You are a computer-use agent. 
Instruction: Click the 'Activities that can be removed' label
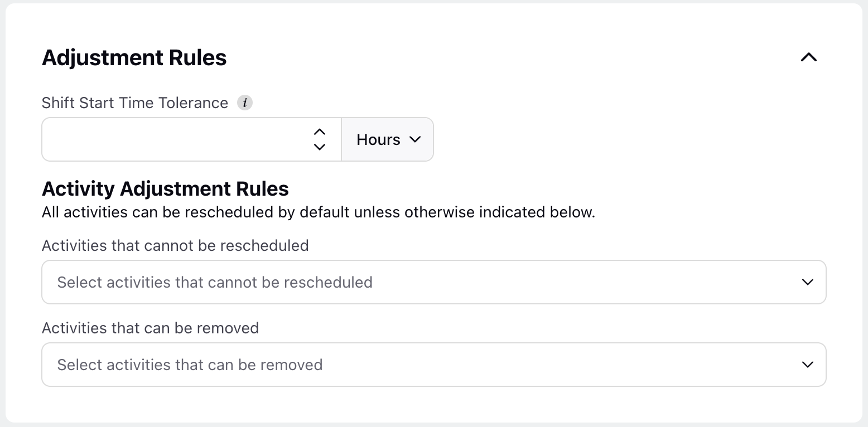click(x=151, y=328)
